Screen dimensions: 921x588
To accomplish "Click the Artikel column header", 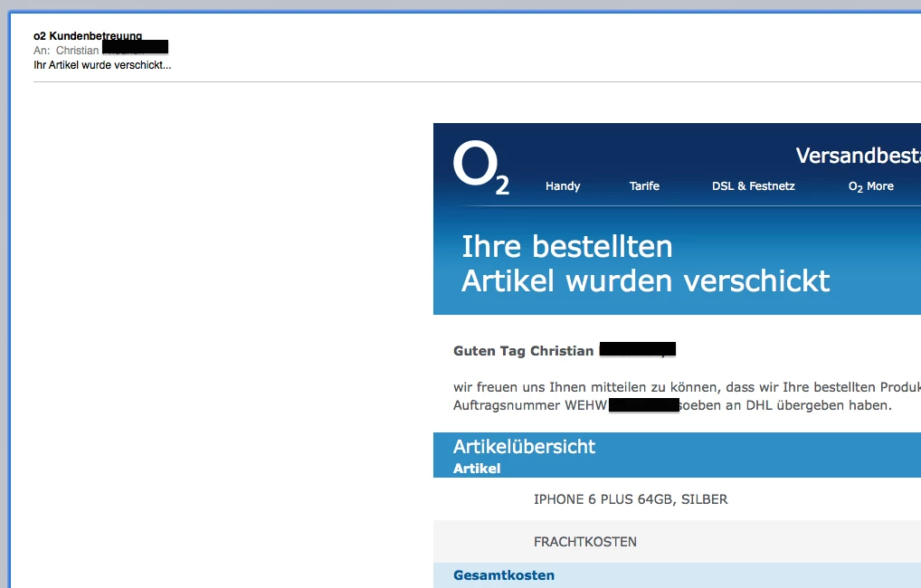I will 477,469.
